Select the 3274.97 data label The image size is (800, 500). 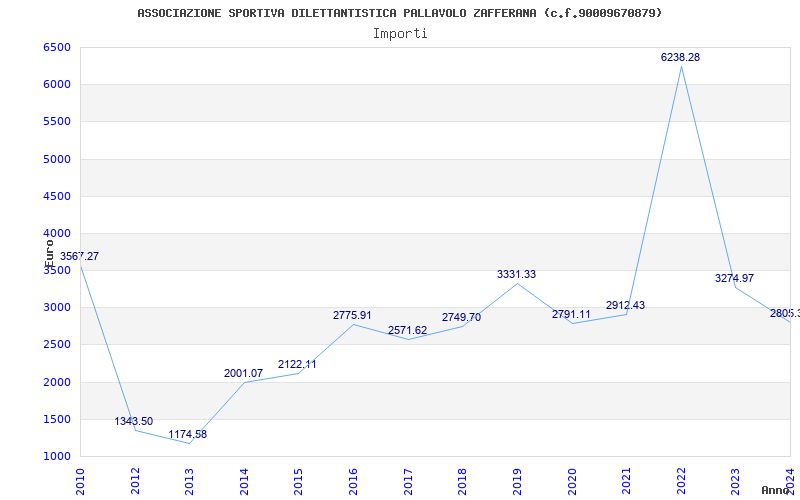pyautogui.click(x=735, y=279)
